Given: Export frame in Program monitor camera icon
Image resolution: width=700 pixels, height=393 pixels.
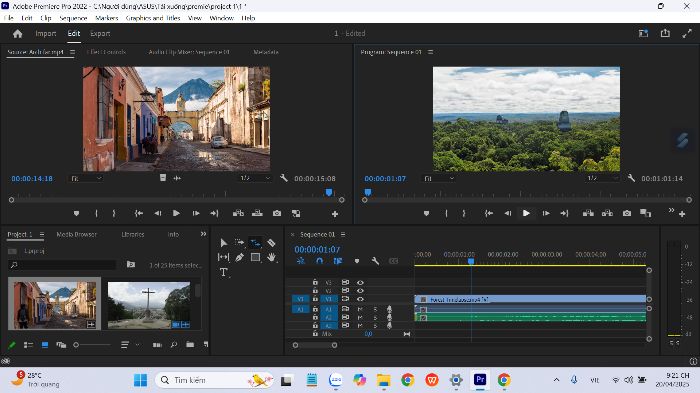Looking at the screenshot, I should click(x=627, y=213).
